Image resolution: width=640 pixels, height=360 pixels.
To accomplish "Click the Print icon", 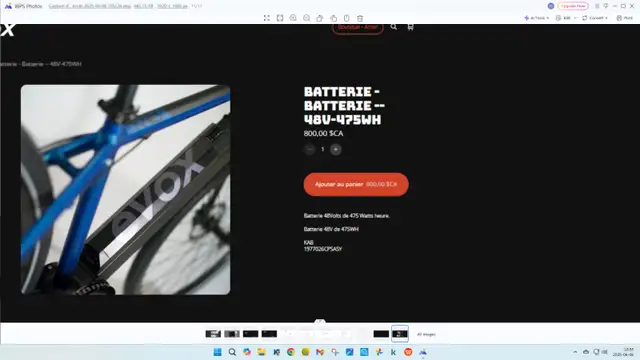I will 624,18.
